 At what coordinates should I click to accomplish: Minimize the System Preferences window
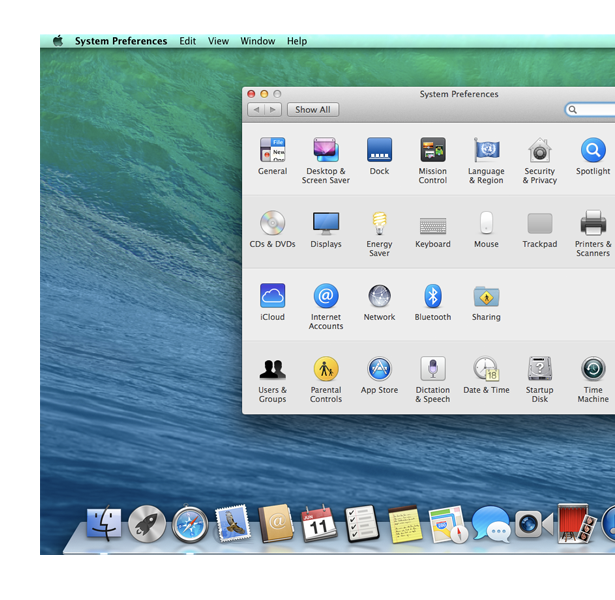tap(264, 94)
